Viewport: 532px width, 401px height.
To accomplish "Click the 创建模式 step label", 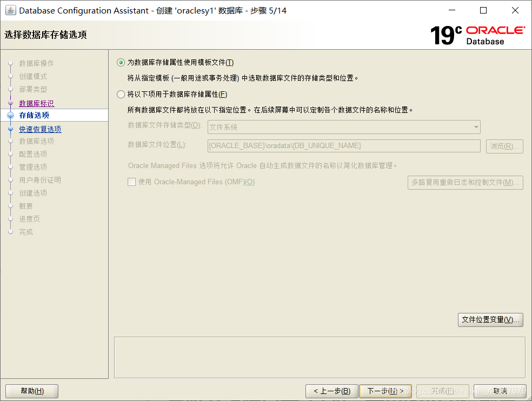I will (x=33, y=76).
